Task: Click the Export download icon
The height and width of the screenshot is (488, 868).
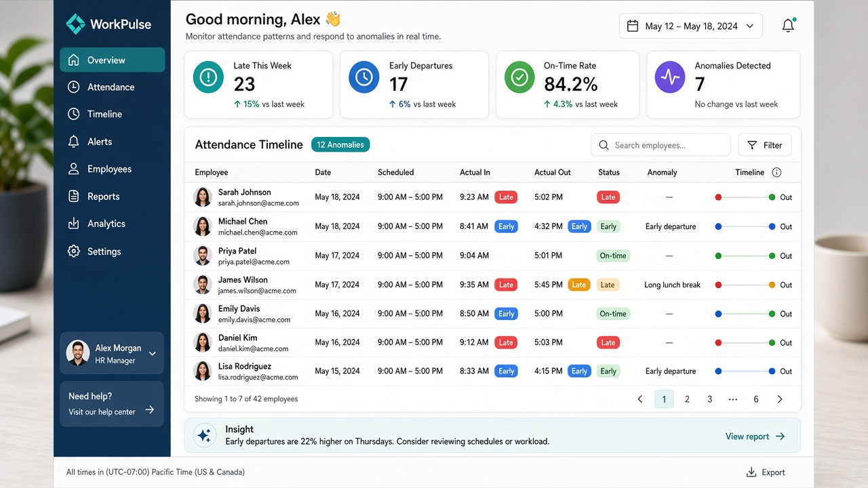Action: coord(751,472)
